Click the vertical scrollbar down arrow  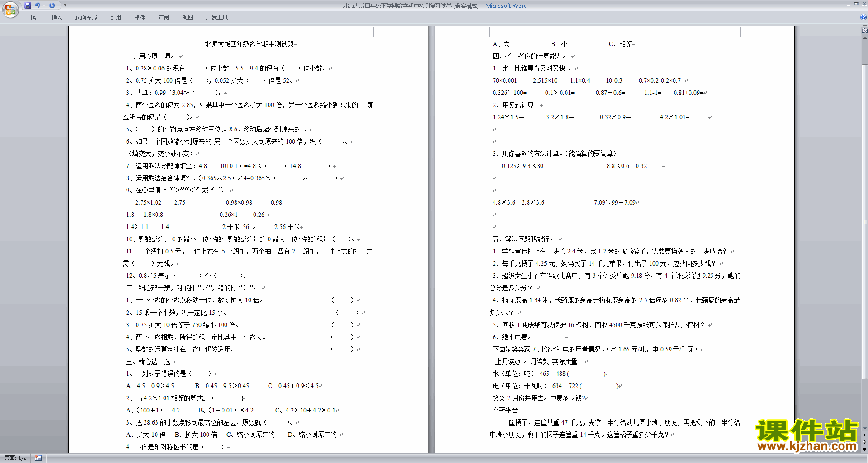(864, 428)
